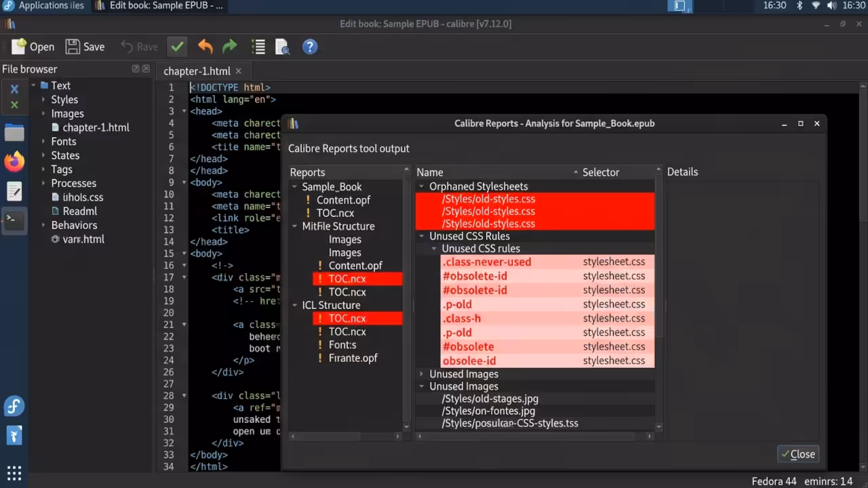Screen dimensions: 868x488
Task: Click the grayed-out Rave toolbar item
Action: [x=139, y=47]
